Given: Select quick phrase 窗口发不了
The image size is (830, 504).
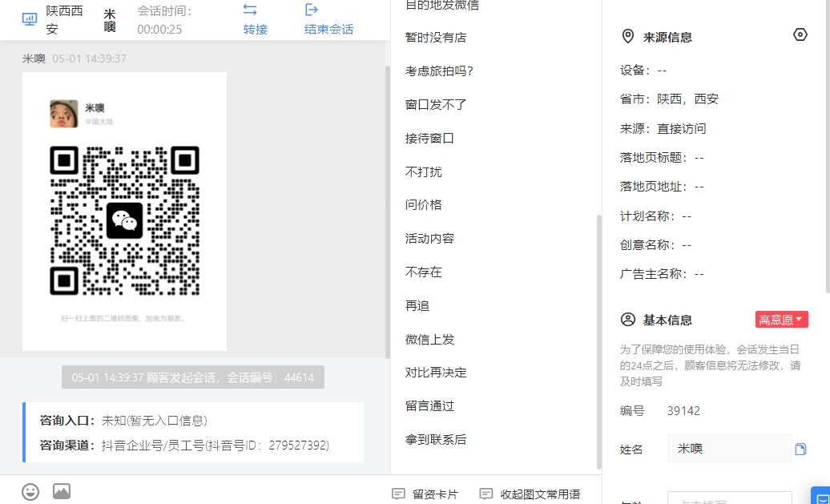Looking at the screenshot, I should [436, 105].
